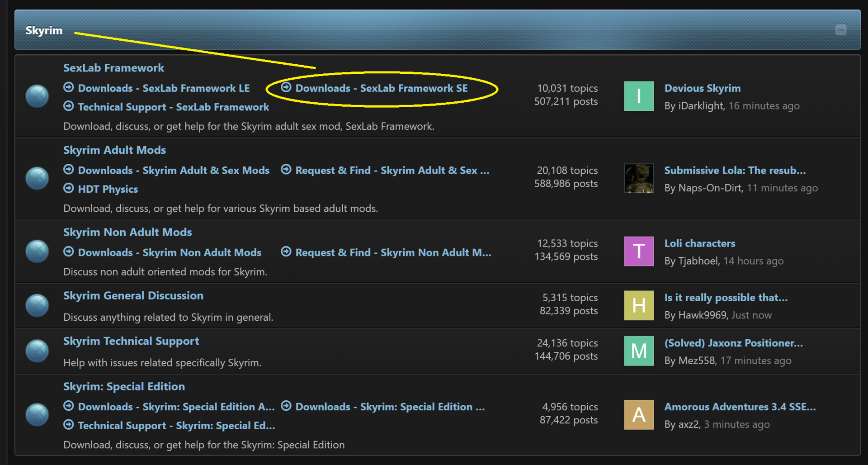Click arrow icon beside Technical Support - SexLab Framework
The height and width of the screenshot is (465, 868).
[x=69, y=106]
